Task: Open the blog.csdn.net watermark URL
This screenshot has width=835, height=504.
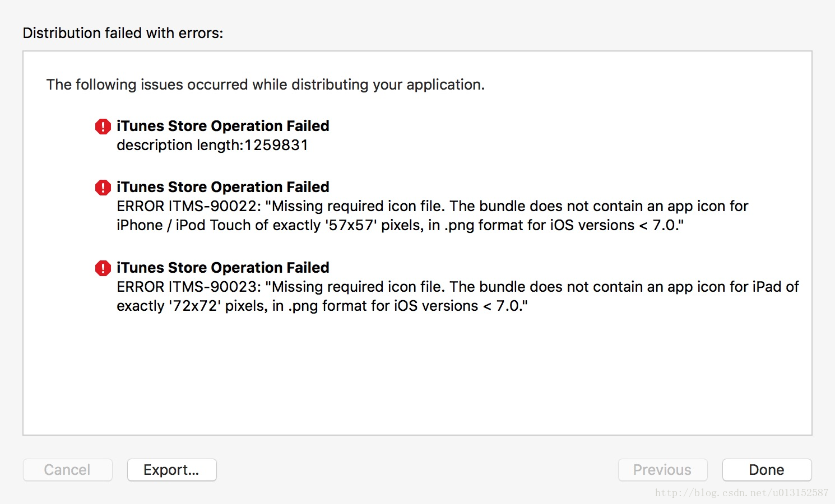Action: point(741,493)
